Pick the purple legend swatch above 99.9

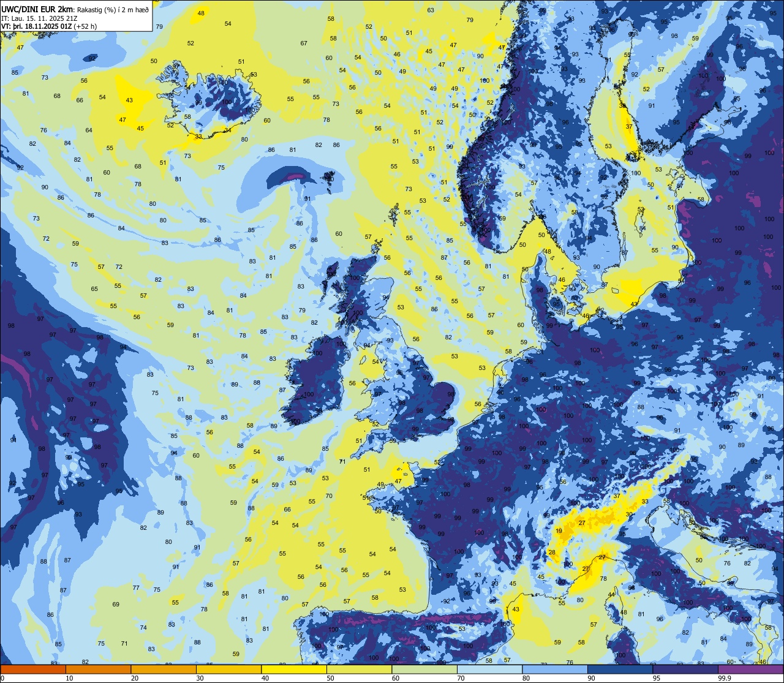[x=751, y=670]
